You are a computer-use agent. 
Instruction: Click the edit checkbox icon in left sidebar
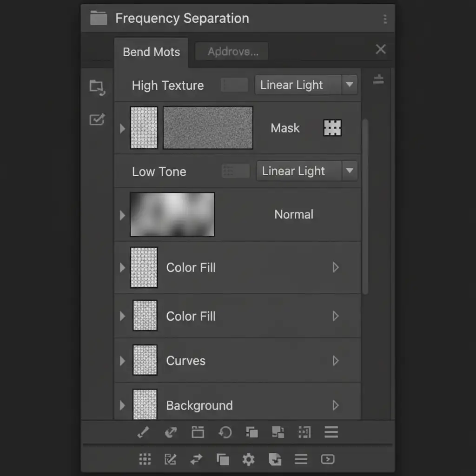(x=97, y=119)
